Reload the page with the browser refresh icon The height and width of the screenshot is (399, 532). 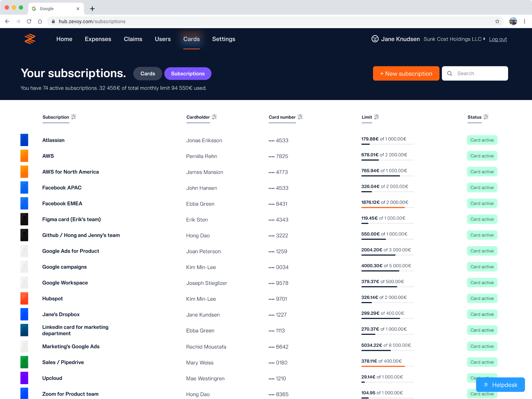pyautogui.click(x=29, y=21)
